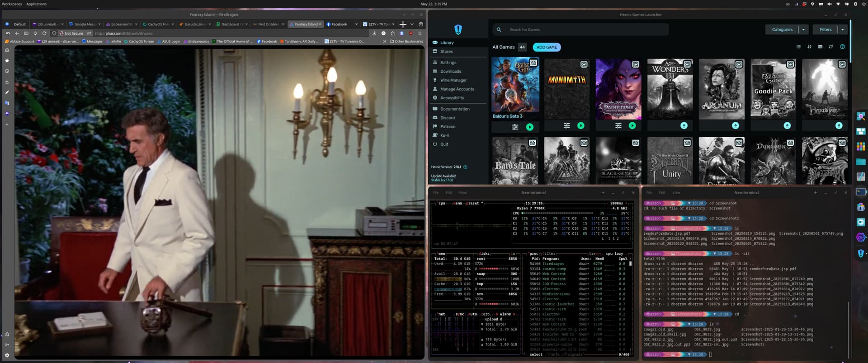Click the Filters button
This screenshot has width=868, height=363.
(826, 30)
